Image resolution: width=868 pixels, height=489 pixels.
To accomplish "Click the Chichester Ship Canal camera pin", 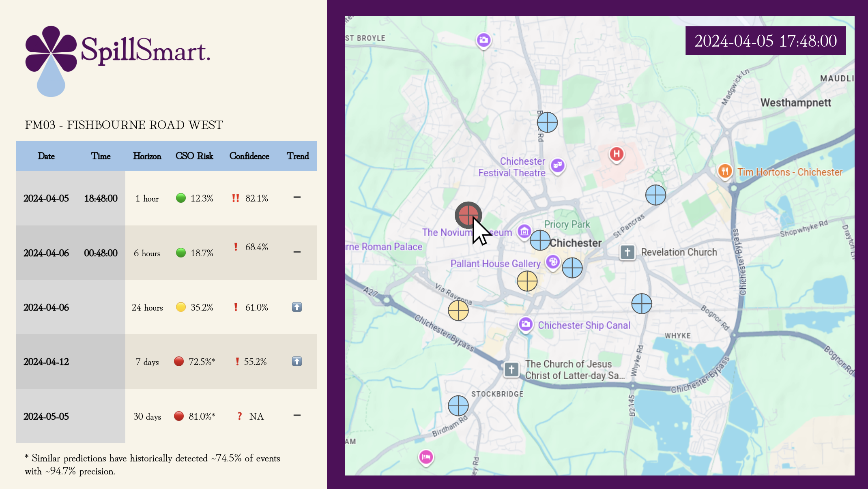I will [526, 325].
